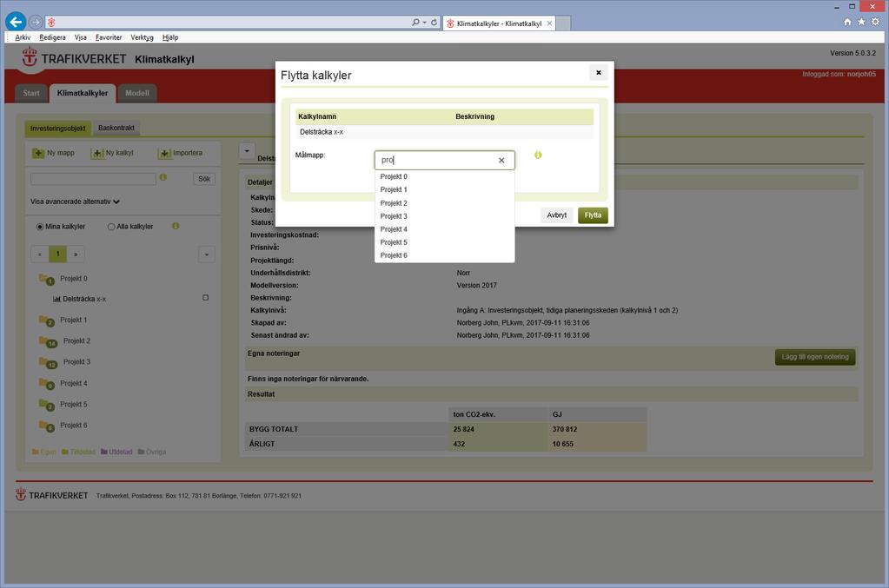Click the Projekt 1 folder icon
The width and height of the screenshot is (889, 588).
tap(46, 320)
